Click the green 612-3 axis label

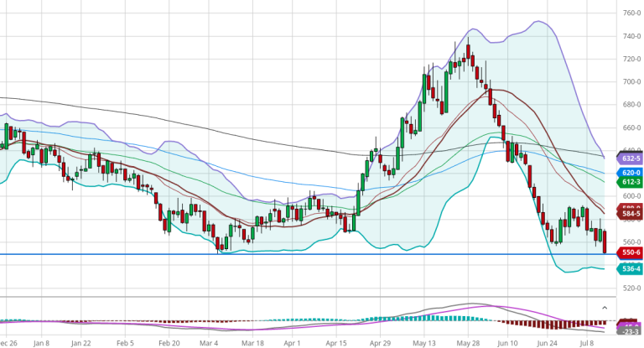(x=630, y=182)
